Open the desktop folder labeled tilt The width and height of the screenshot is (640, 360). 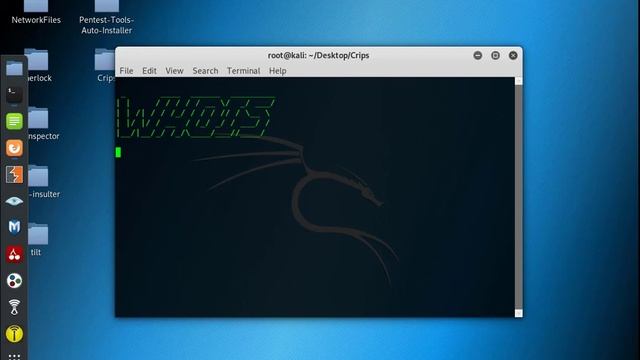tap(38, 240)
